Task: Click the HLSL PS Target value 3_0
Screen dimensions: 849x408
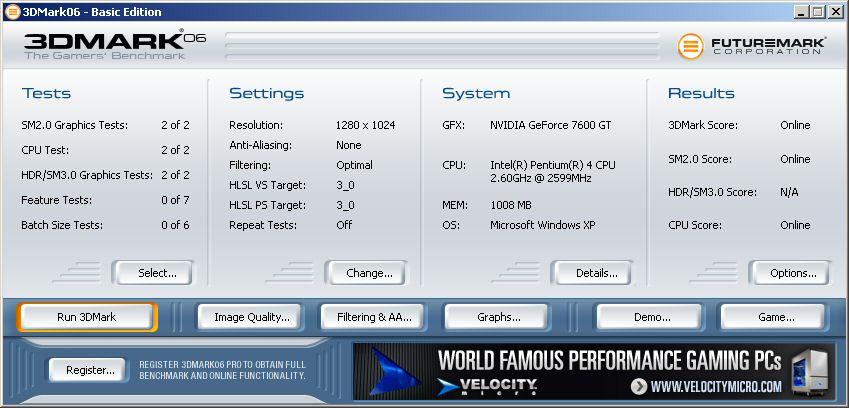Action: click(x=345, y=206)
